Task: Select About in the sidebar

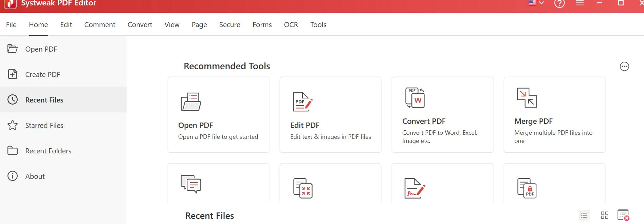Action: 63,176
